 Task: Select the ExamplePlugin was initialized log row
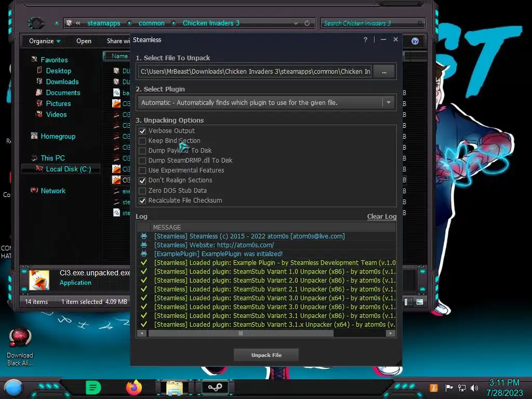click(x=267, y=254)
